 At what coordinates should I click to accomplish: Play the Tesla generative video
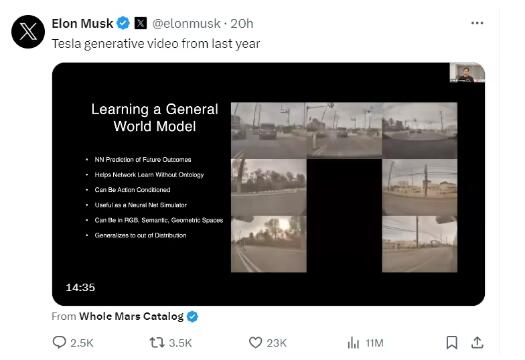point(268,184)
